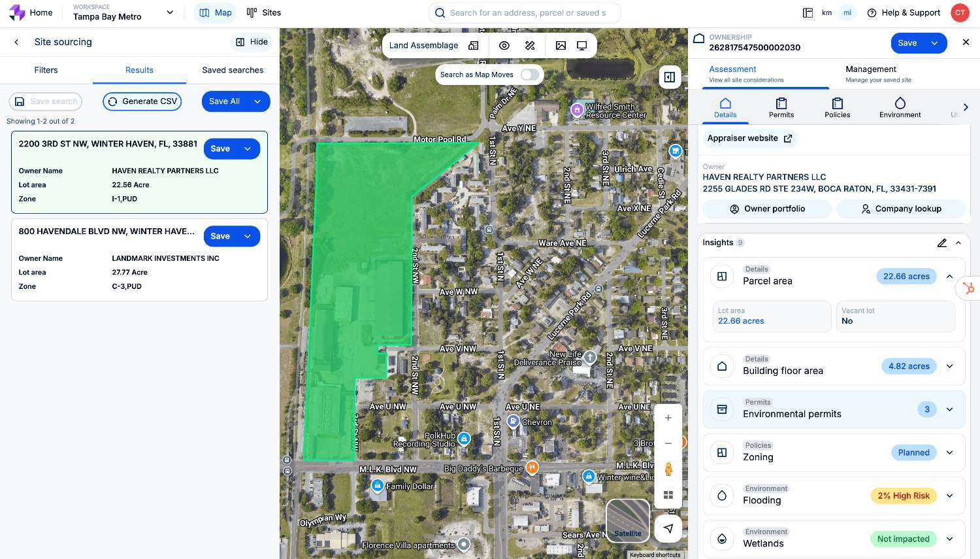Image resolution: width=980 pixels, height=559 pixels.
Task: Switch basemap using Satellite thumbnail
Action: point(627,520)
